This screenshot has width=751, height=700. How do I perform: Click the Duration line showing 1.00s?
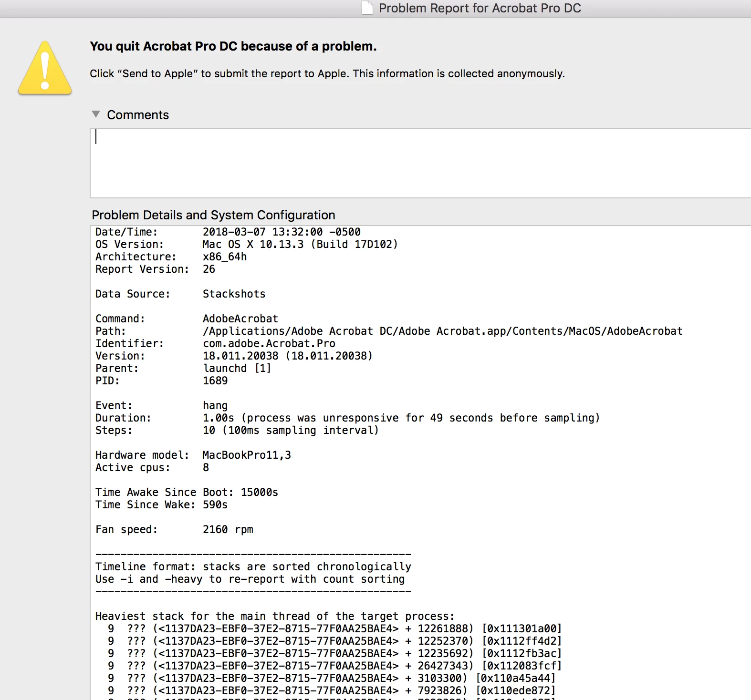(x=347, y=418)
